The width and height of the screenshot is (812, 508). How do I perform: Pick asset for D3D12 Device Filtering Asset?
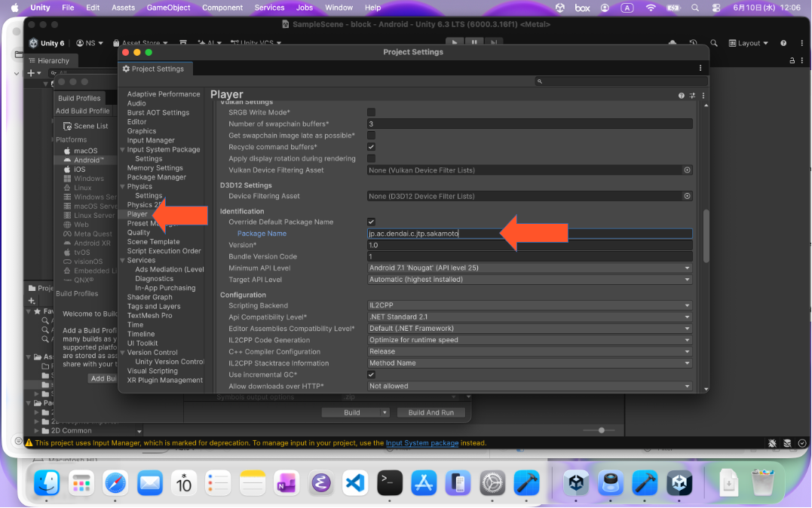(687, 196)
